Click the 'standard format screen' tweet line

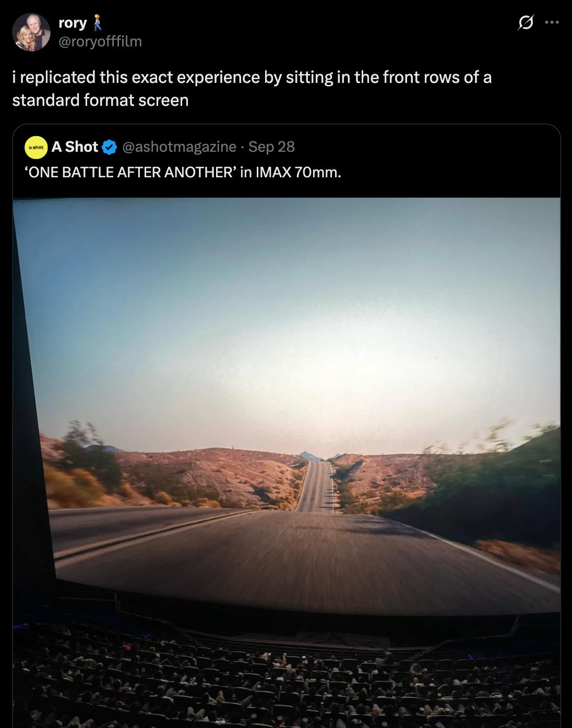pyautogui.click(x=100, y=100)
